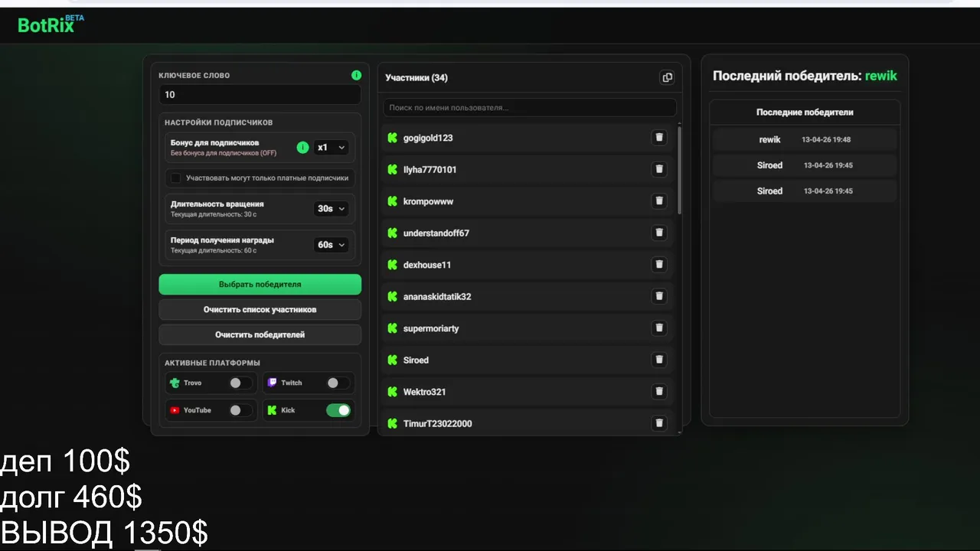Click participant name TimurT23022000

point(437,423)
